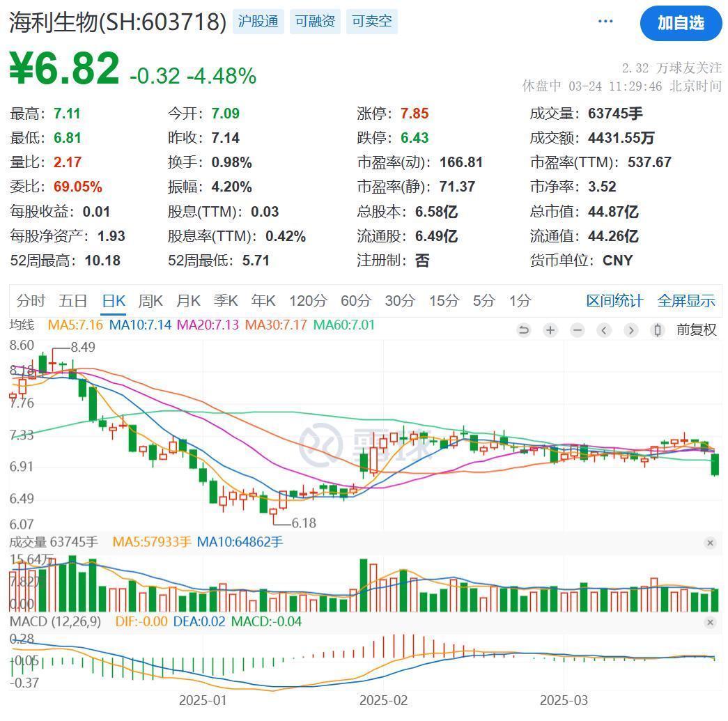Click the 2025-02 date axis label

tap(383, 701)
